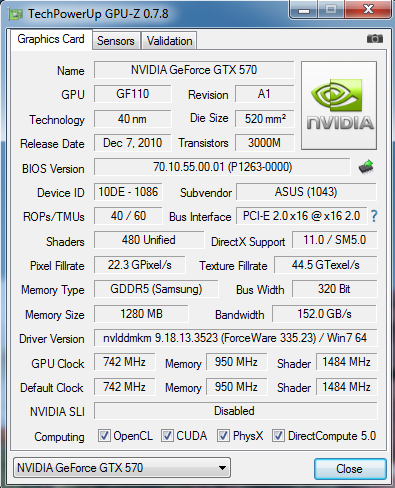This screenshot has height=488, width=395.
Task: Click the GPU-Z title bar app icon
Action: point(16,14)
